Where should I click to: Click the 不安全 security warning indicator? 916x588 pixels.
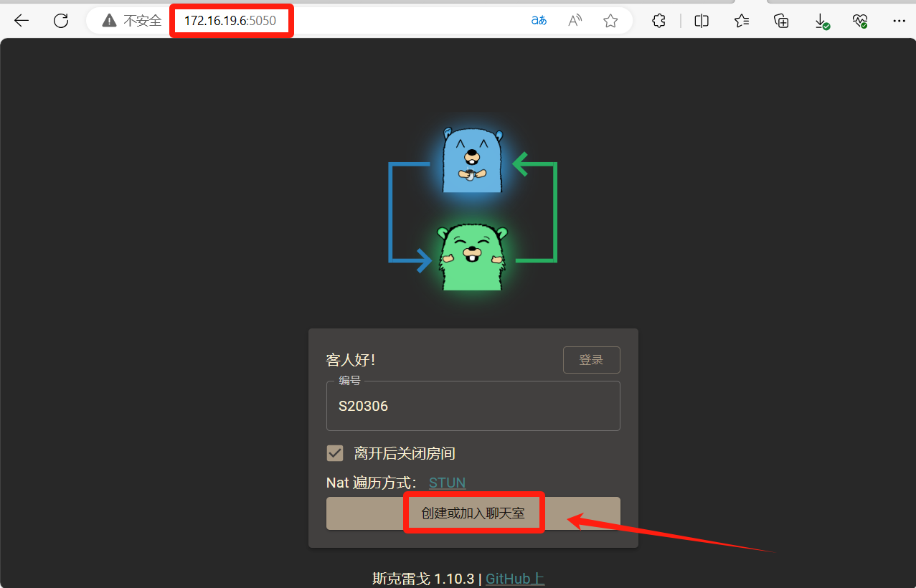click(x=132, y=21)
